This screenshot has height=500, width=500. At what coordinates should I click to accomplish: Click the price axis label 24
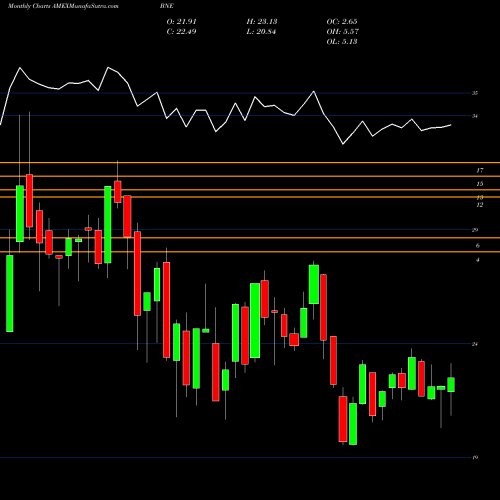coord(475,344)
